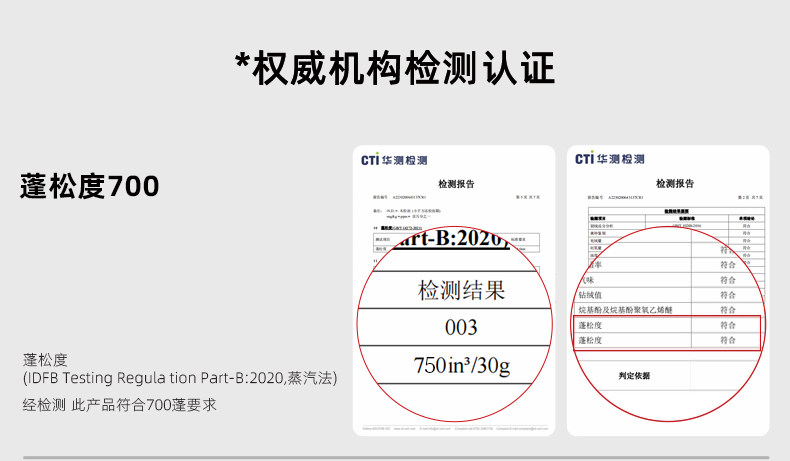This screenshot has height=461, width=790.
Task: Click the magnified '检测结果' heading in circle
Action: [461, 291]
